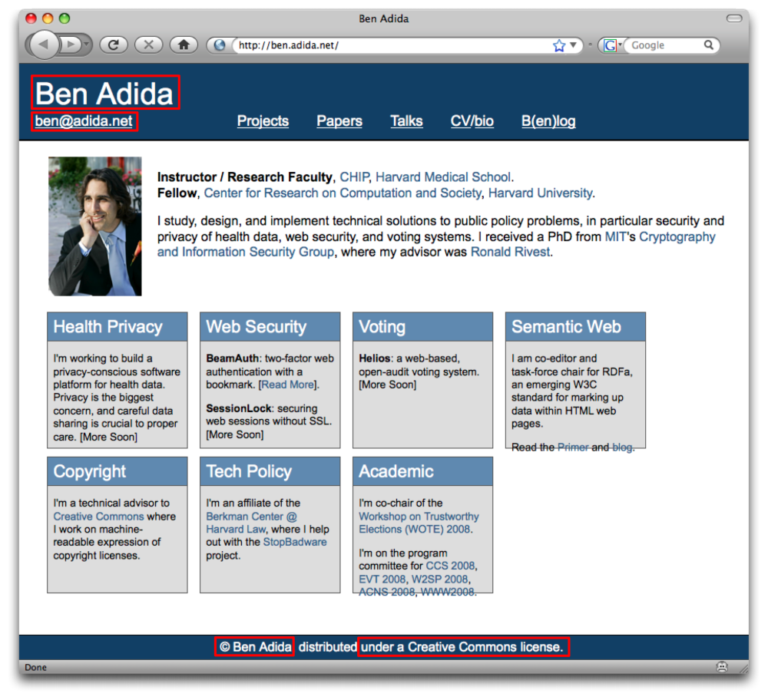Bookmark this page with the star icon
The image size is (768, 700).
pos(558,45)
